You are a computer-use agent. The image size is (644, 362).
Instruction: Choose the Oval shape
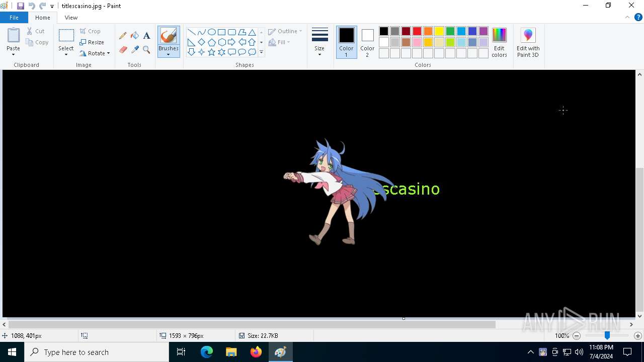(212, 32)
